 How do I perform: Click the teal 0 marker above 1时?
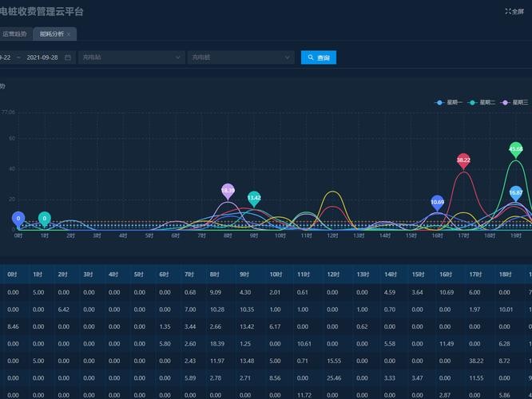click(45, 219)
